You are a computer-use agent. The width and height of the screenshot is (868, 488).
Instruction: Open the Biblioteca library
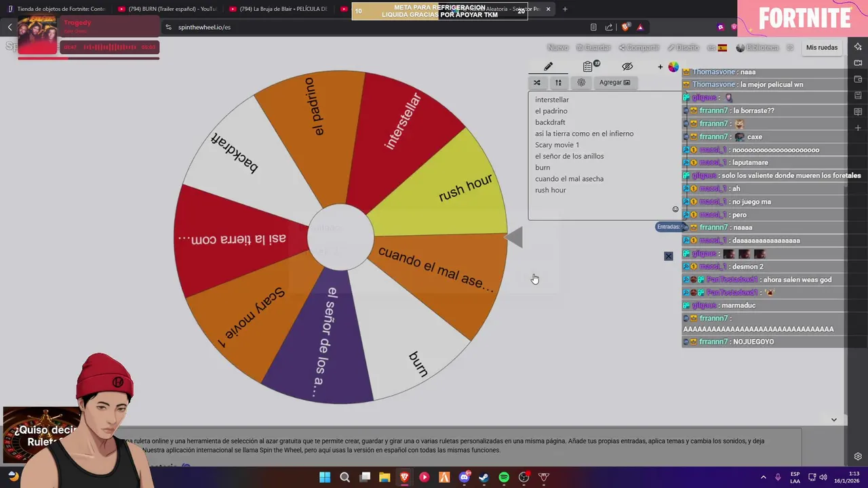pyautogui.click(x=757, y=47)
